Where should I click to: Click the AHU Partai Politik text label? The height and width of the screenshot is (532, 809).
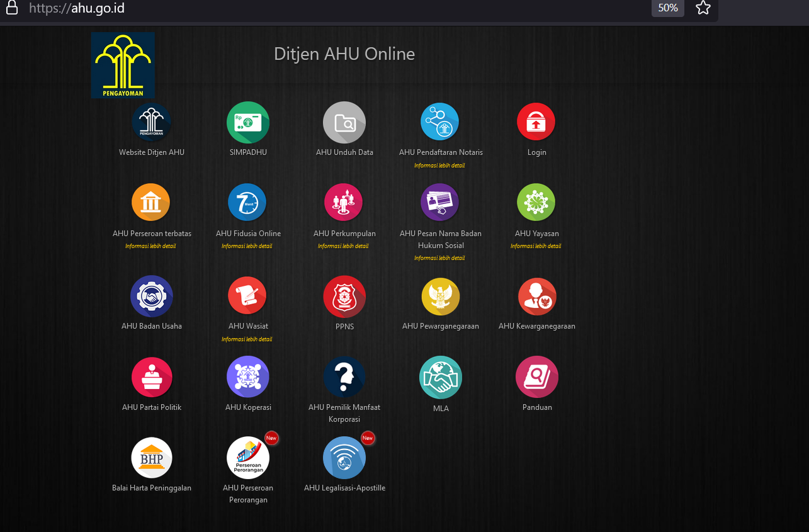tap(152, 407)
